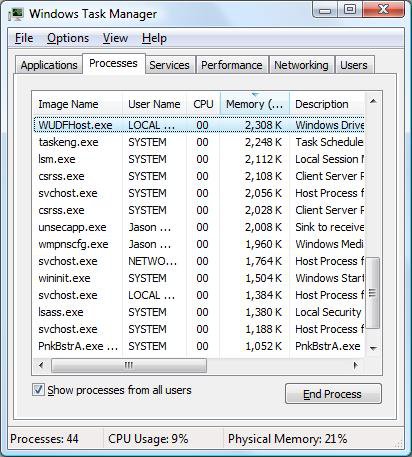Select csrss.exe using 2,108 K
This screenshot has height=457, width=412.
199,176
